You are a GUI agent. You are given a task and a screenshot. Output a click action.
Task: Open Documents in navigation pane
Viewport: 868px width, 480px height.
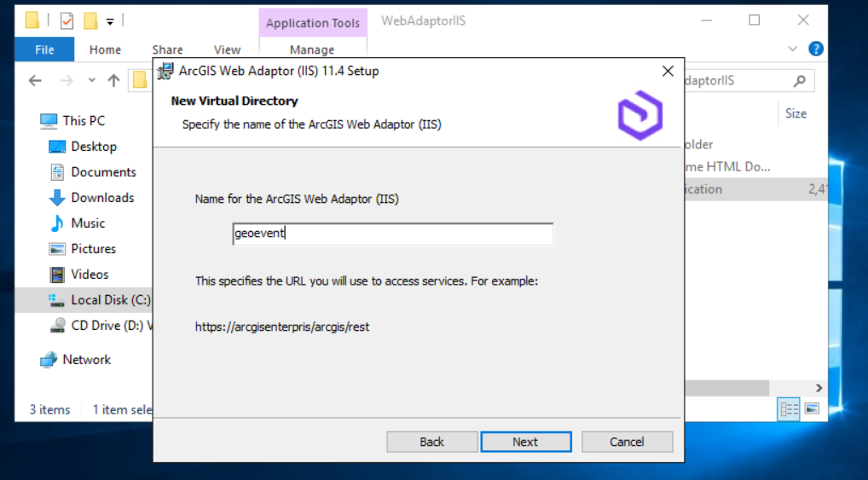coord(92,172)
